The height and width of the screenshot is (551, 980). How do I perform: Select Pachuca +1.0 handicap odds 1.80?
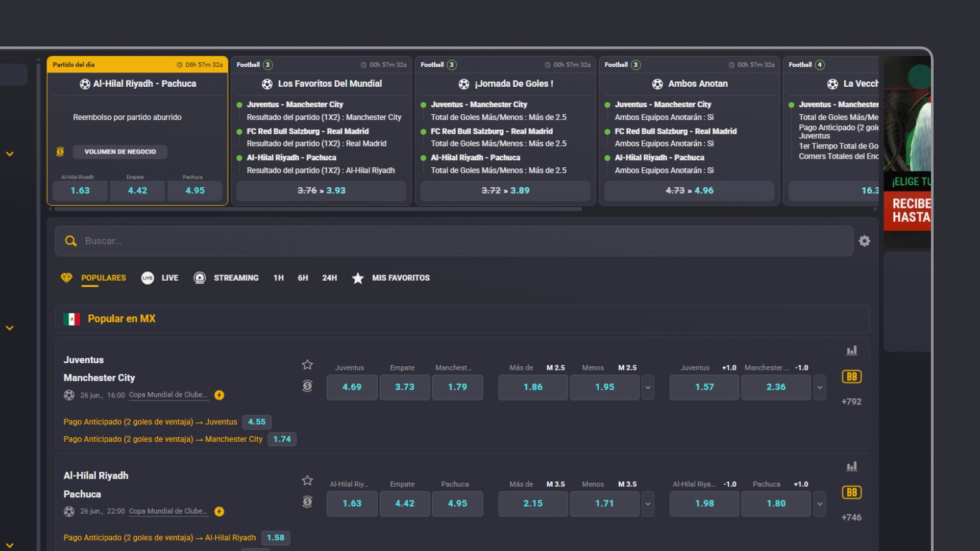pos(776,504)
